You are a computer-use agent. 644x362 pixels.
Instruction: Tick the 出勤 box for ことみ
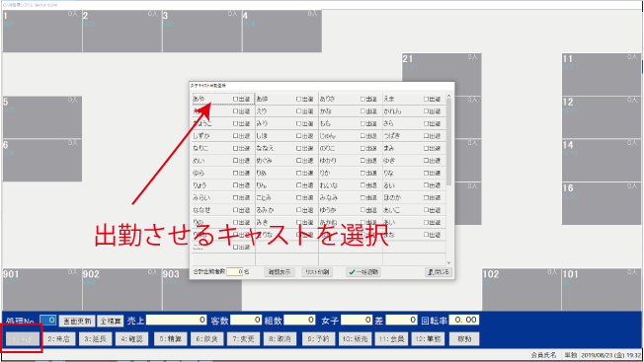299,197
